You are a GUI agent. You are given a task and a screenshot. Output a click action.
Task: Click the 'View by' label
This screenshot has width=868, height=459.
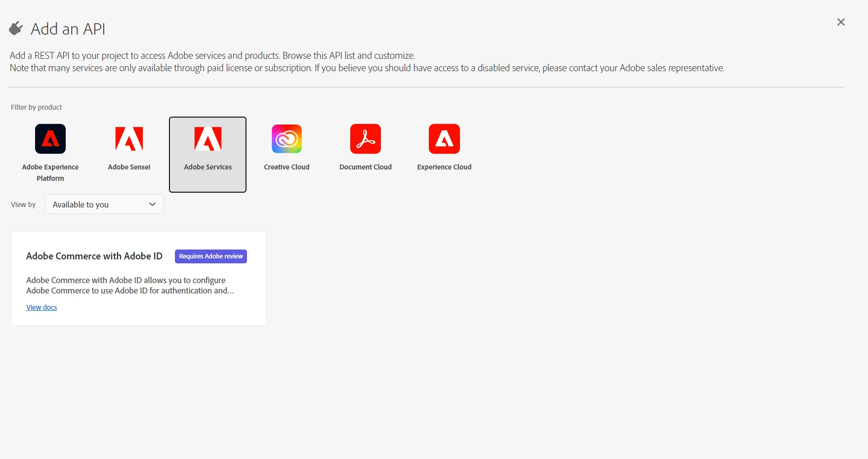click(23, 205)
